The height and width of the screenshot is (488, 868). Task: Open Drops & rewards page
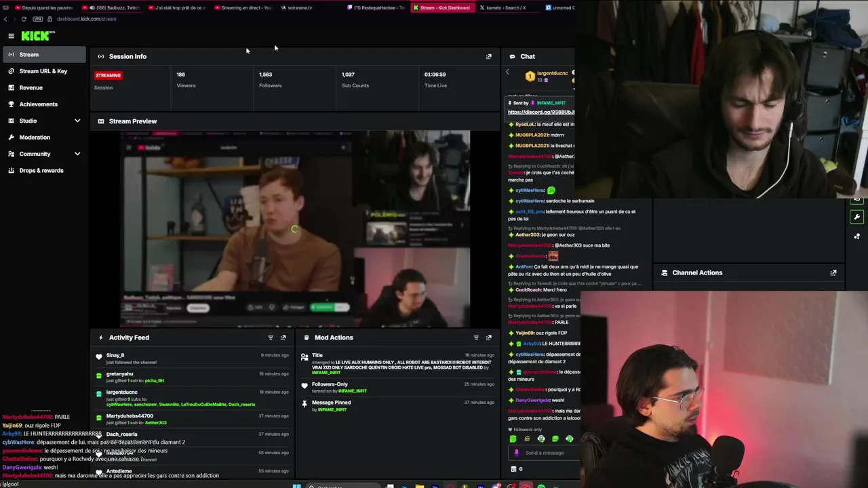coord(43,171)
